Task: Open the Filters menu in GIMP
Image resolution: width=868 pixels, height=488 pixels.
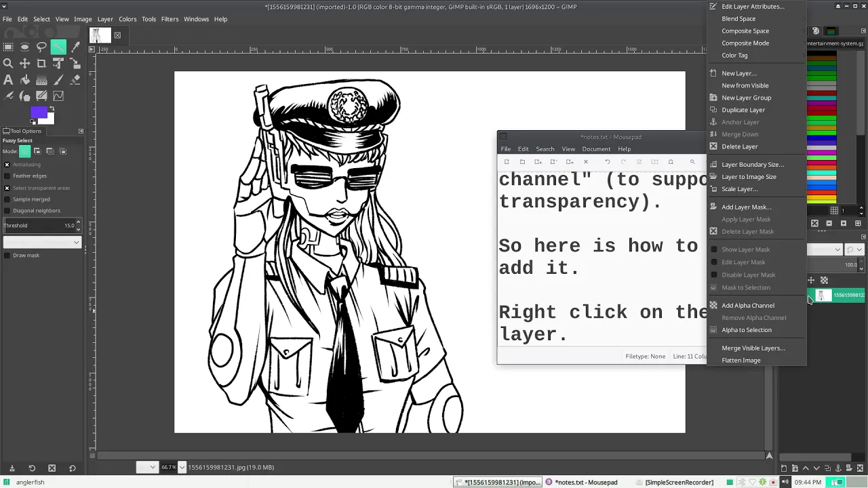Action: (x=170, y=19)
